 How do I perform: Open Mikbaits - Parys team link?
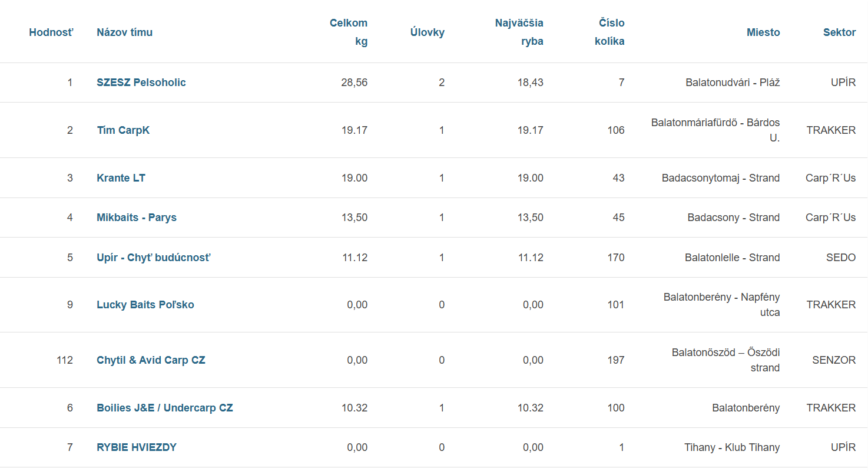[137, 218]
